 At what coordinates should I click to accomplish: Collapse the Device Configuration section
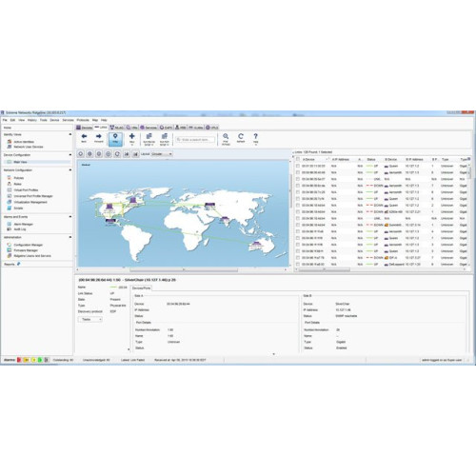pyautogui.click(x=70, y=155)
